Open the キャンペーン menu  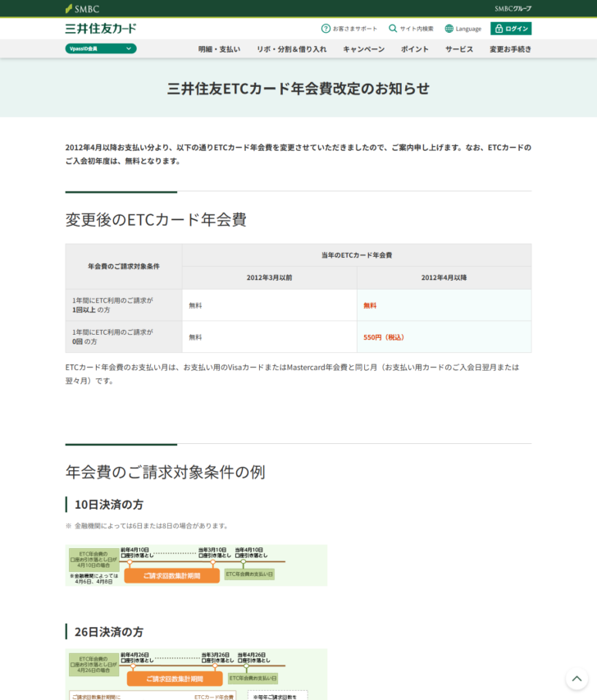(x=363, y=49)
